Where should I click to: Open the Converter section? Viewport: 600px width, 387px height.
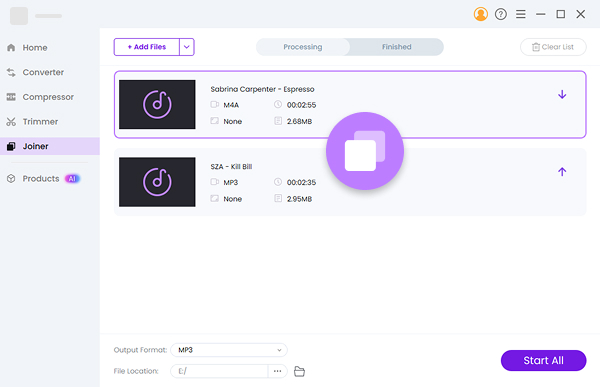tap(50, 72)
